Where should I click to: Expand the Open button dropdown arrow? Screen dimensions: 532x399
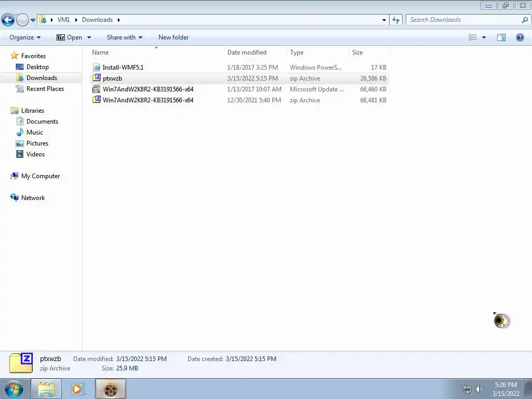click(x=89, y=37)
